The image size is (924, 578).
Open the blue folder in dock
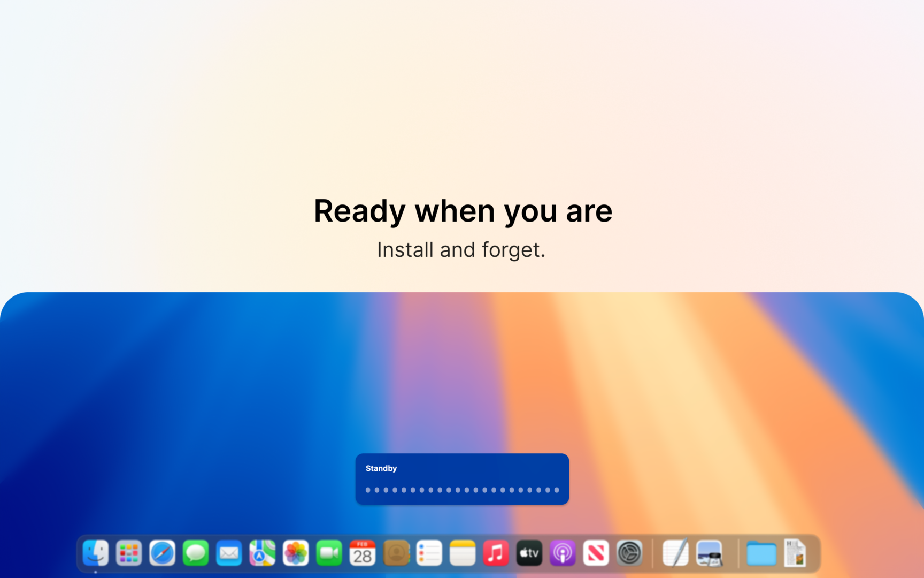tap(761, 554)
